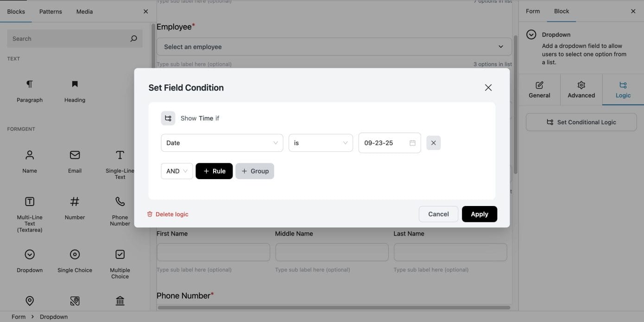Insert the Email field block
Screen dimensions: 644x322
[75, 155]
